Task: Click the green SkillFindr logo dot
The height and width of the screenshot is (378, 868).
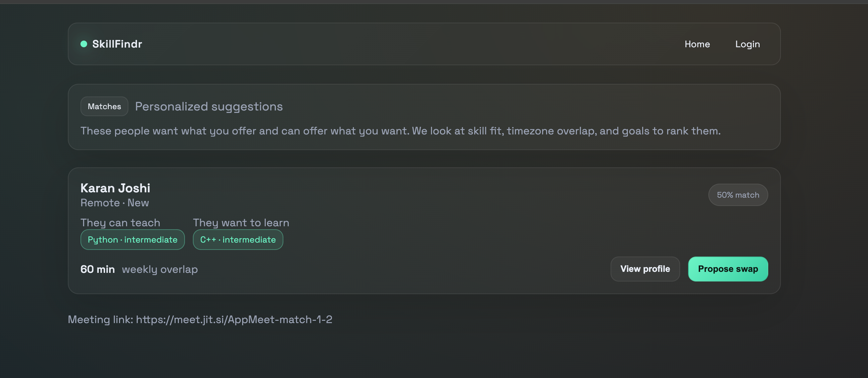Action: pyautogui.click(x=84, y=44)
